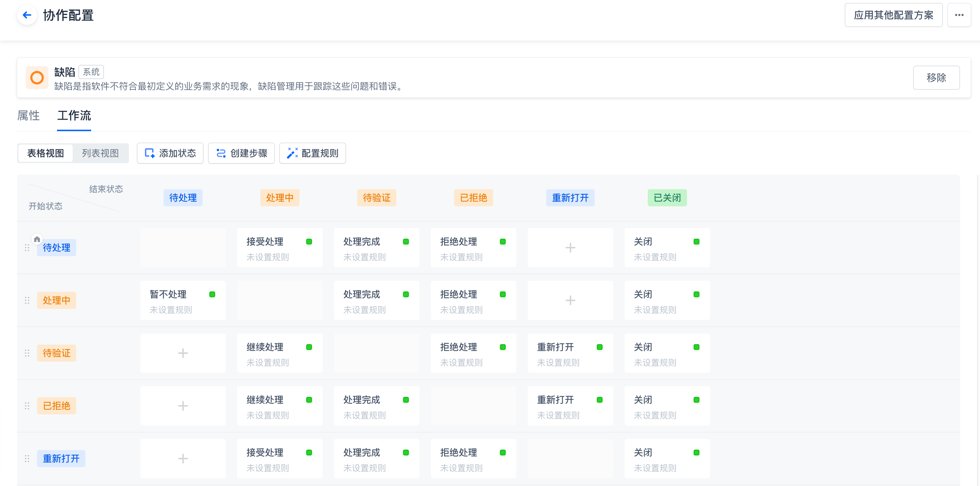980x486 pixels.
Task: Click the plus in 待处理 to 重新打开 cell
Action: 570,247
